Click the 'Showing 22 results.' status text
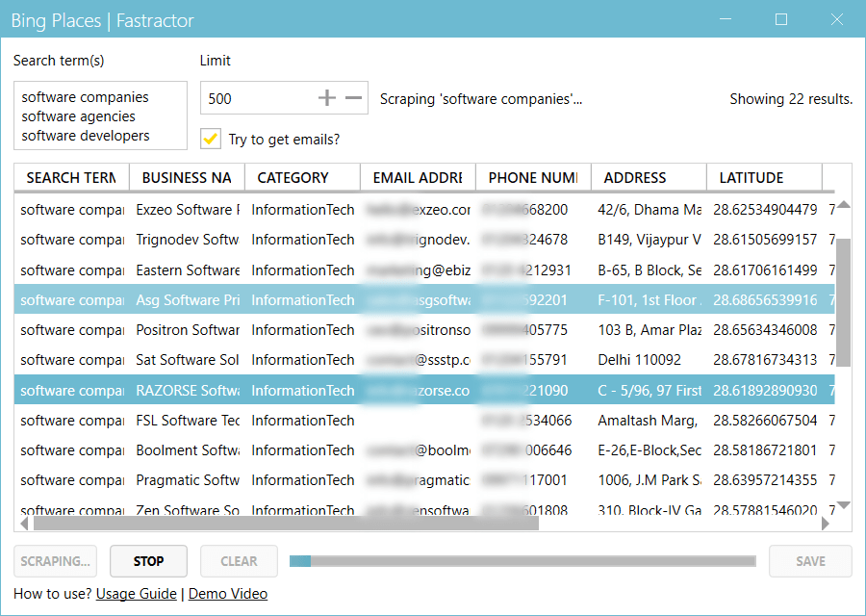 (x=791, y=99)
